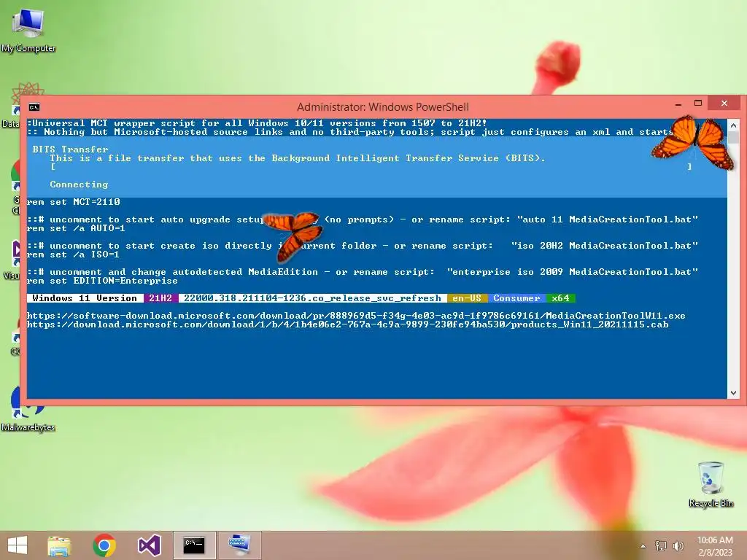The width and height of the screenshot is (747, 560).
Task: Minimize the PowerShell window
Action: click(x=678, y=104)
